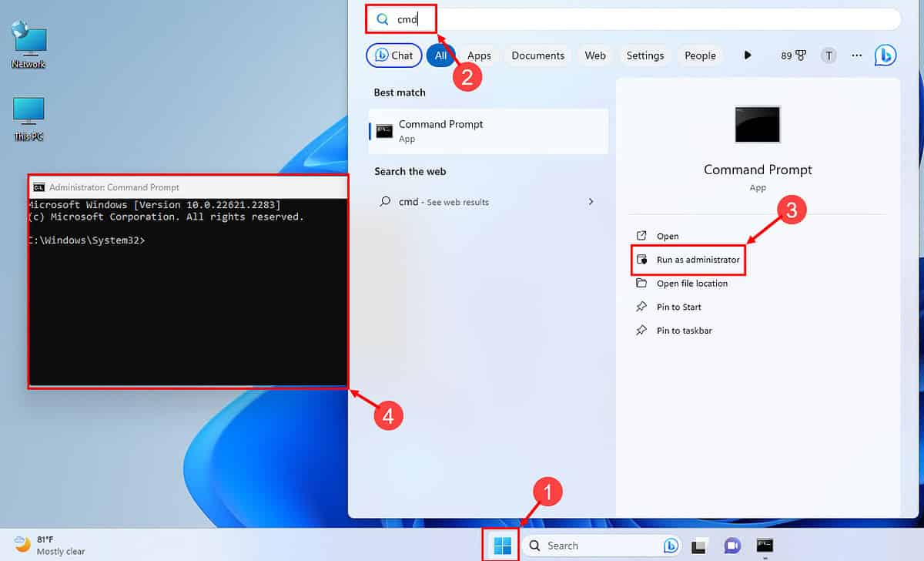Click the play arrow beside the People filter

pyautogui.click(x=746, y=55)
